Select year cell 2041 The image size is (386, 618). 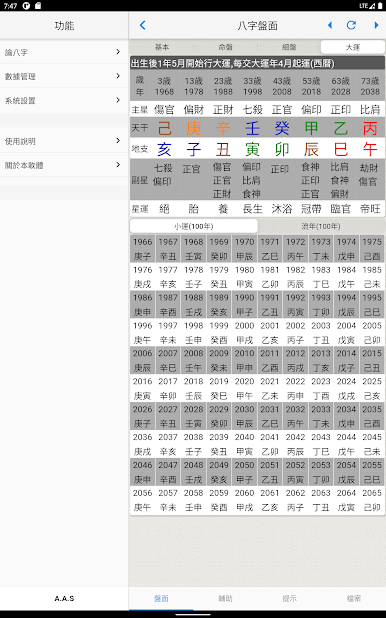tap(270, 444)
